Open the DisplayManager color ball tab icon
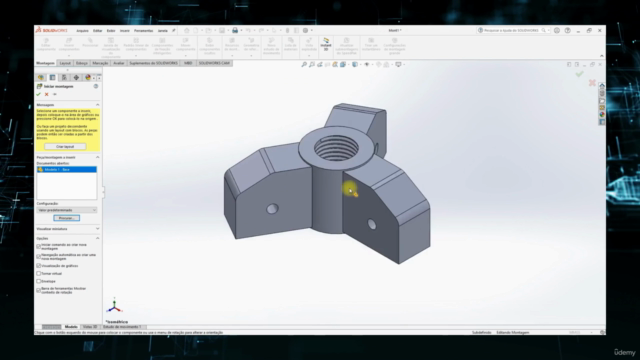This screenshot has width=640, height=360. [x=88, y=78]
